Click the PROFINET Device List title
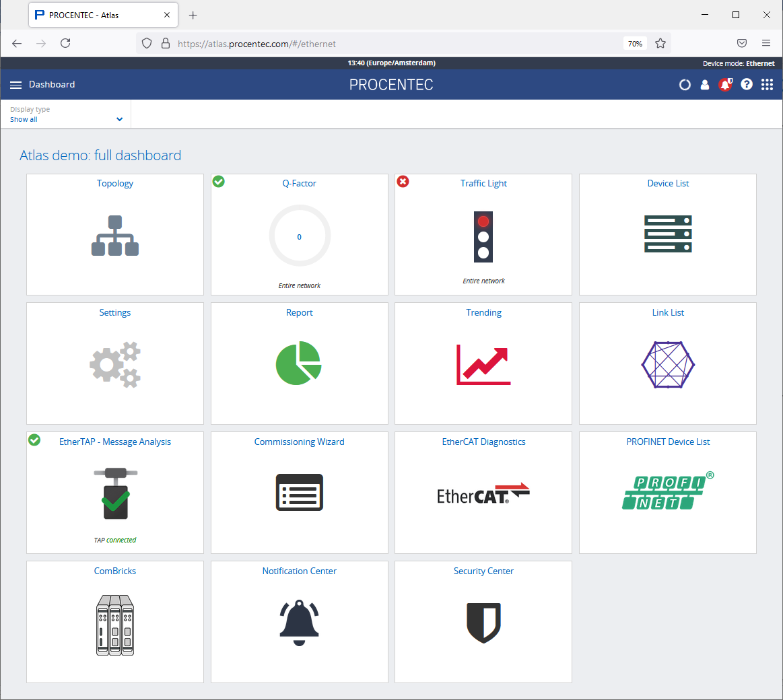 (668, 442)
